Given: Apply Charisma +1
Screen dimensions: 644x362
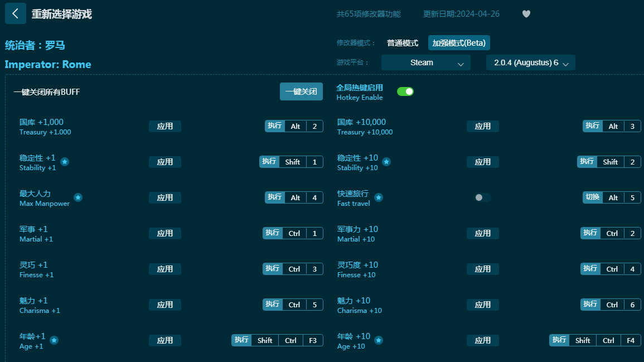Looking at the screenshot, I should tap(164, 305).
